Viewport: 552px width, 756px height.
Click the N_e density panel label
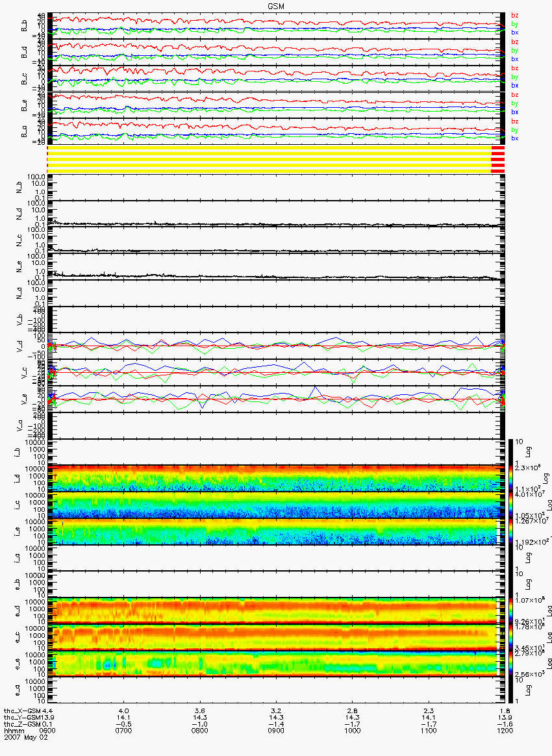coord(19,267)
